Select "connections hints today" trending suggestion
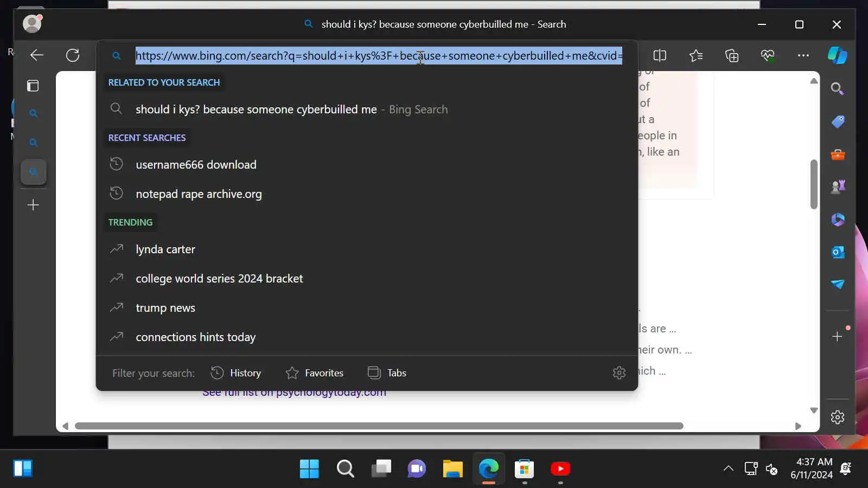Viewport: 868px width, 488px height. pos(367,337)
